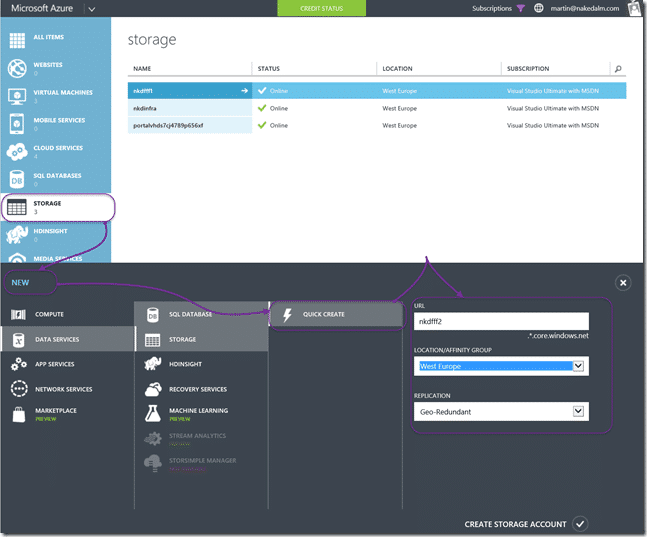Screen dimensions: 647x537
Task: Click the Network Services circle icon
Action: tap(19, 389)
